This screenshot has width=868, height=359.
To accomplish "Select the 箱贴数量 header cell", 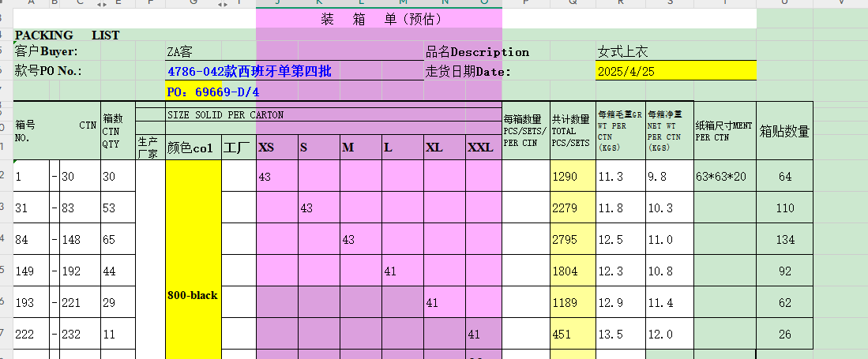I will tap(784, 131).
